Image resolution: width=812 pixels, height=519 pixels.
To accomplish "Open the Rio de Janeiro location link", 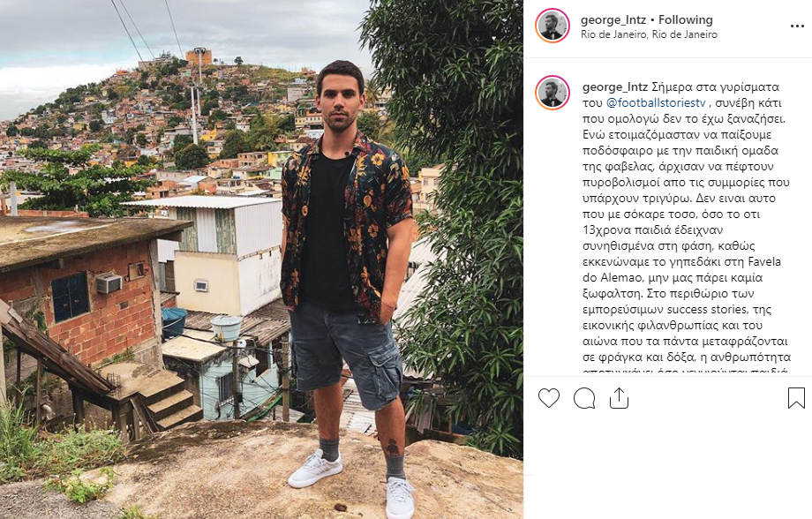I will (649, 34).
